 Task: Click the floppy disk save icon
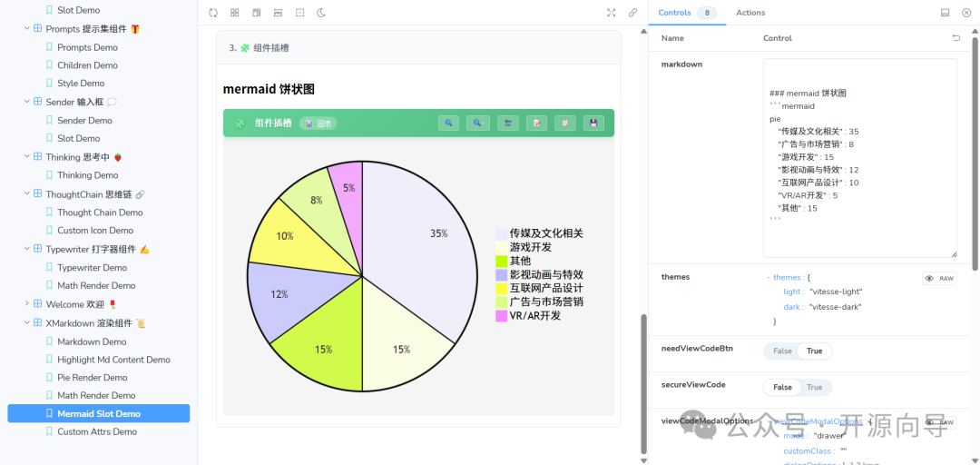click(x=593, y=124)
